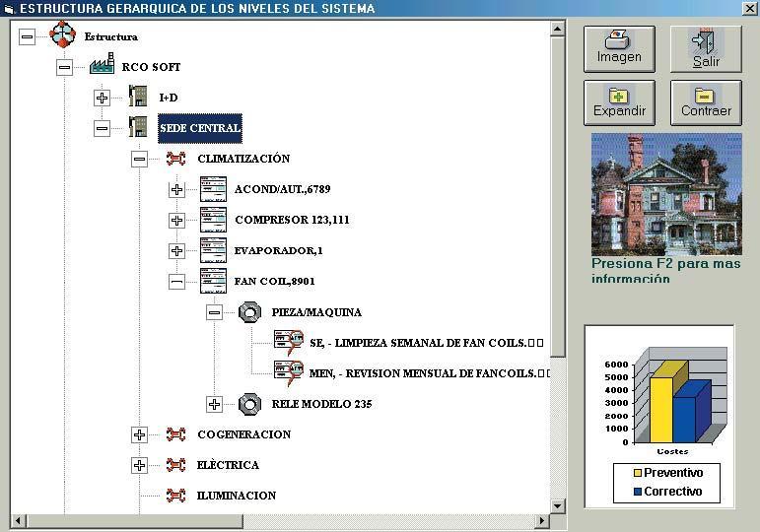Screen dimensions: 760x532
Task: Click the task icon beside LIMPIEZA SEMANAL
Action: click(x=288, y=342)
